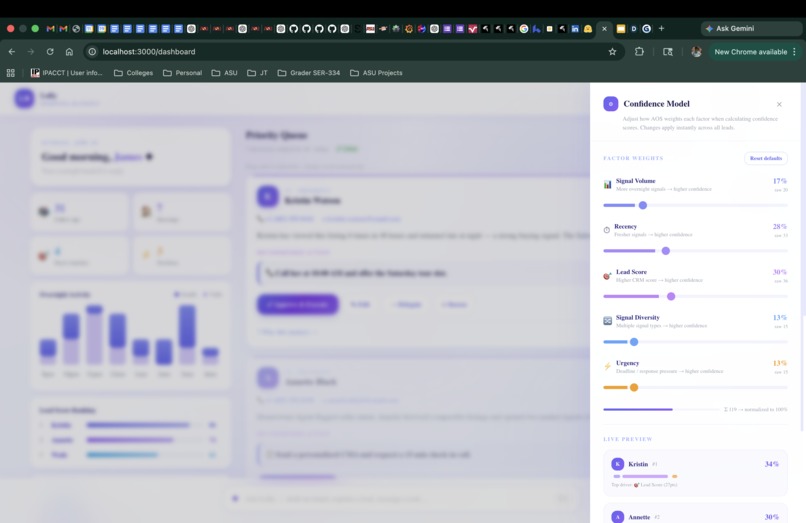Bookmark this page with the star icon

point(612,52)
